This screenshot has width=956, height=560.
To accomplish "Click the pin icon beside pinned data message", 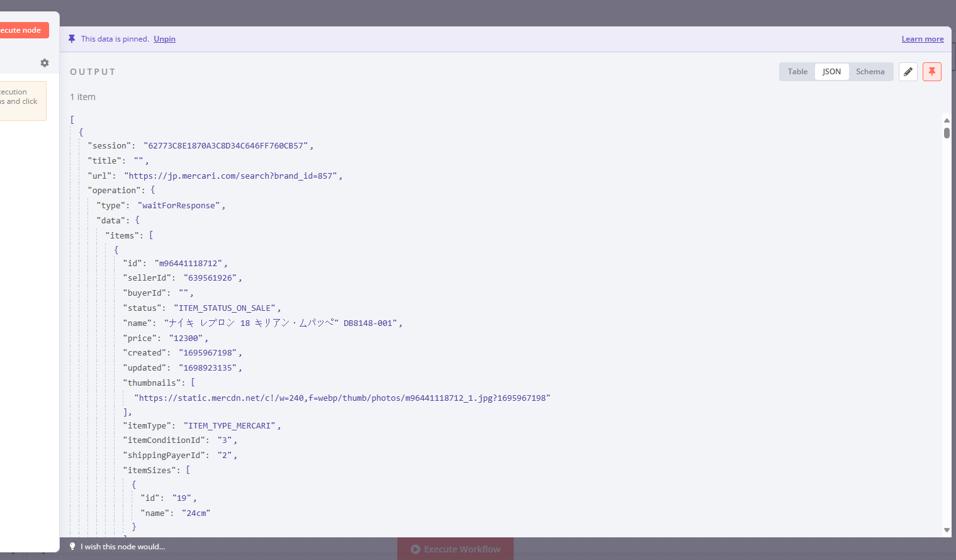I will [x=72, y=38].
